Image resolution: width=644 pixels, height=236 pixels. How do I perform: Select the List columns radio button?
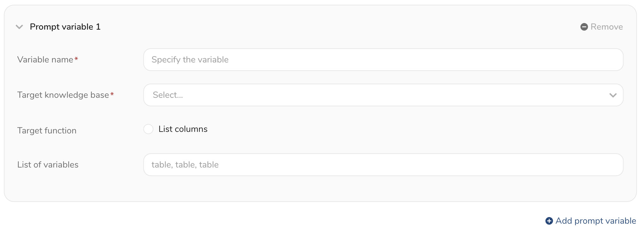[148, 129]
